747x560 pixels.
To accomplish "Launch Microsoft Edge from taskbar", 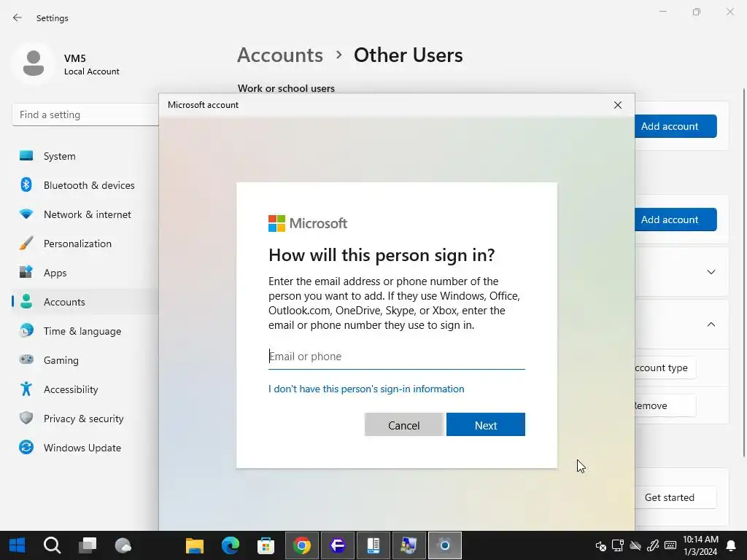I will click(x=230, y=545).
